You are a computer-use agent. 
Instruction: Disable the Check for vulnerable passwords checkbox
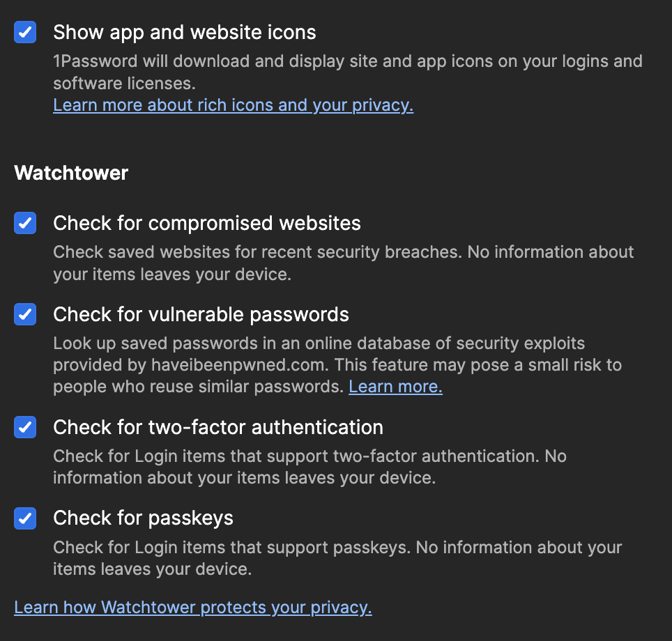pyautogui.click(x=25, y=314)
